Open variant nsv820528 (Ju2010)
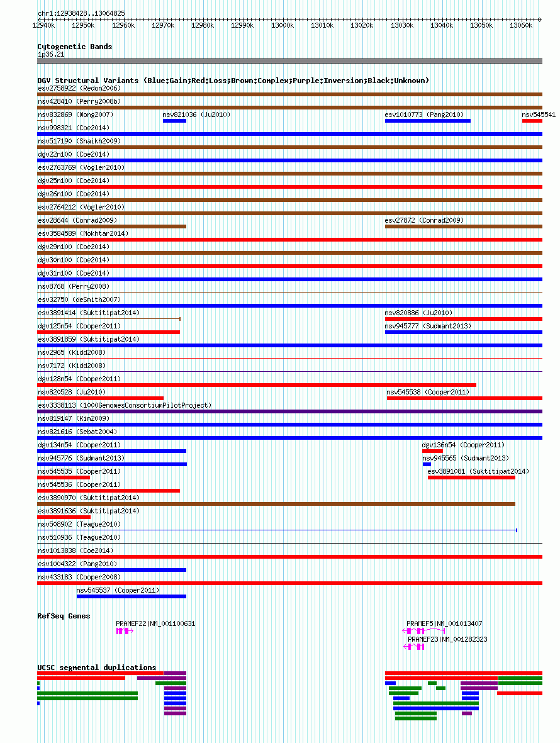 pyautogui.click(x=72, y=393)
